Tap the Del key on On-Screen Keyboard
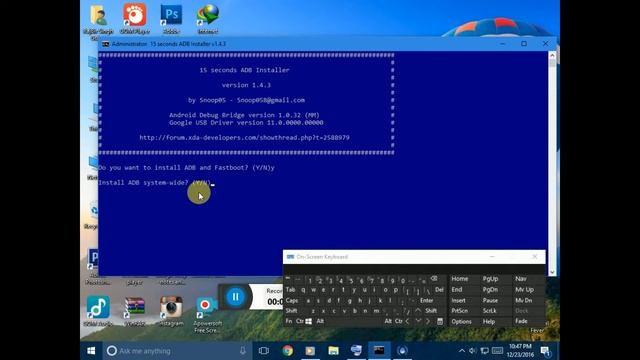Viewport: 640px width, 360px height. click(439, 290)
